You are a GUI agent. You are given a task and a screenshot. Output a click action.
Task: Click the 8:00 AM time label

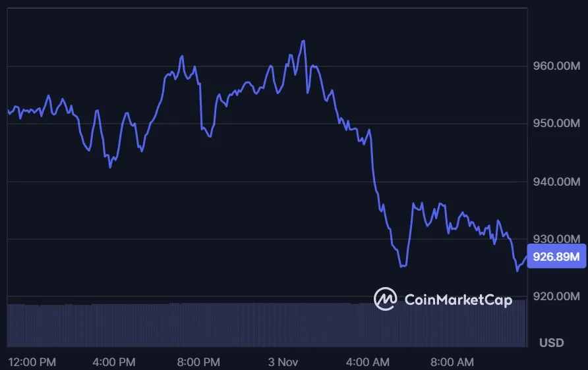pos(452,362)
